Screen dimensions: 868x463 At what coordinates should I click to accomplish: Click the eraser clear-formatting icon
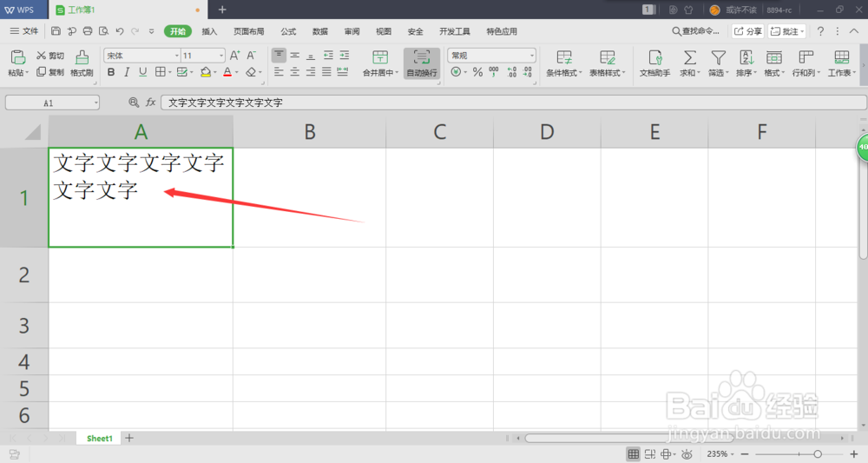click(251, 72)
